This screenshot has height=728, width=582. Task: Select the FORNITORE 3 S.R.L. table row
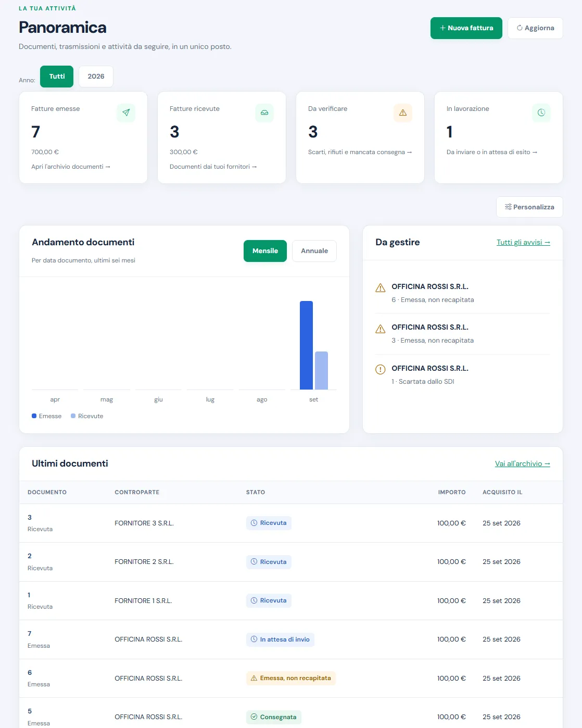[291, 523]
